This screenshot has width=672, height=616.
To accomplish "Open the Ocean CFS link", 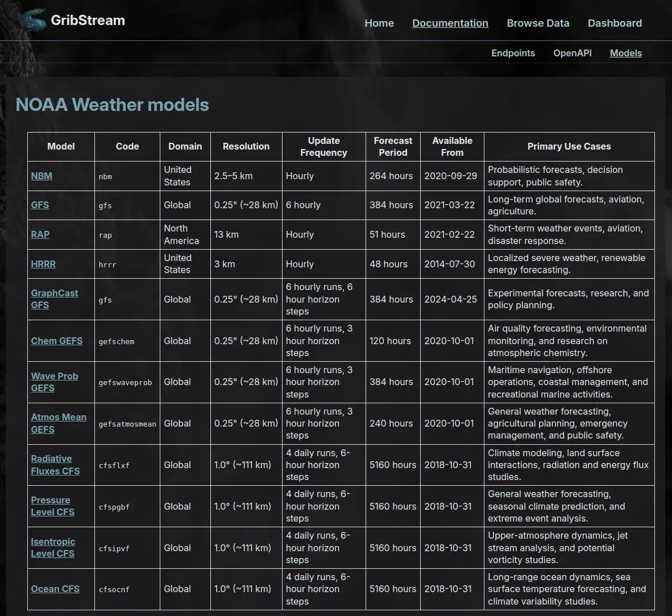I will click(55, 589).
